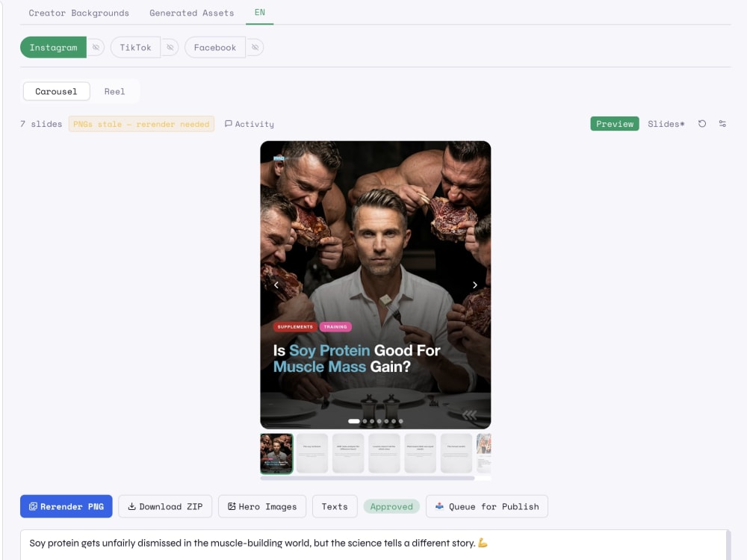Click into the caption text field
Viewport: 747px width, 560px height.
pos(373,545)
